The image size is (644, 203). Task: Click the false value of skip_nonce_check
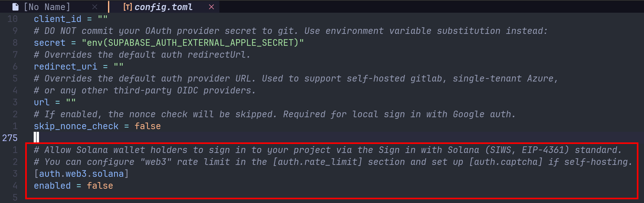[x=148, y=126]
